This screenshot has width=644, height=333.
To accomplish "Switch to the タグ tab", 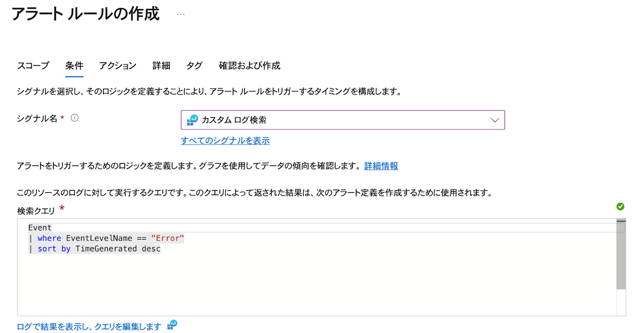I will coord(194,66).
